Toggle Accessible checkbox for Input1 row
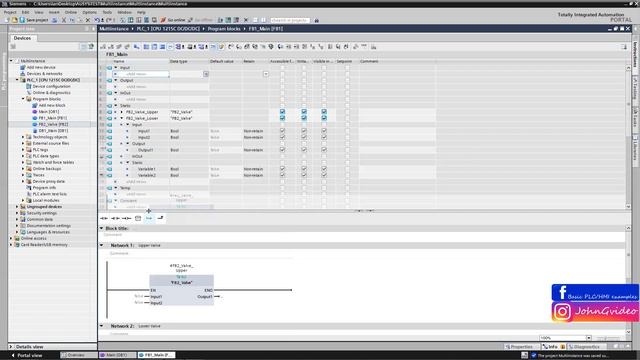This screenshot has height=360, width=640. [282, 131]
